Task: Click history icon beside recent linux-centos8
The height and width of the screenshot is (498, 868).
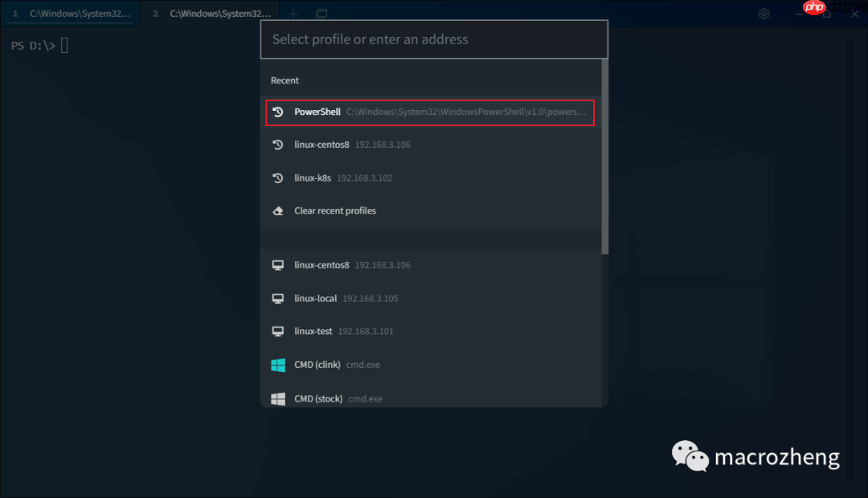Action: point(278,145)
